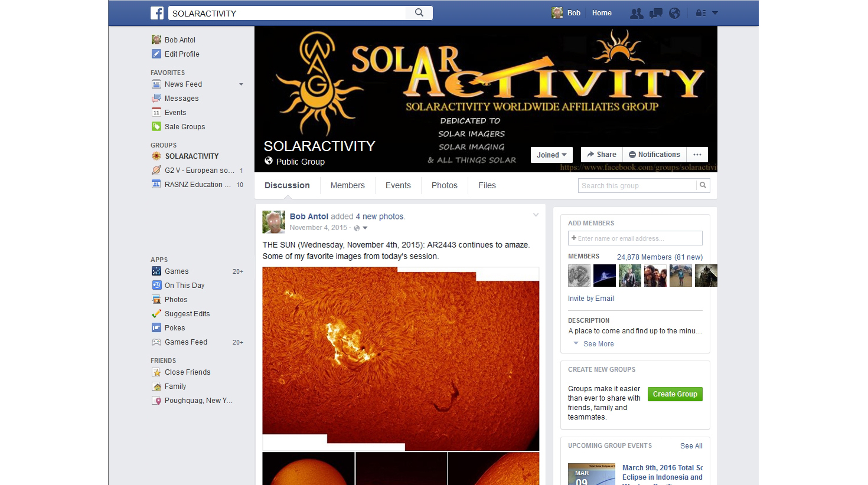Click the Share button
868x485 pixels.
tap(602, 155)
